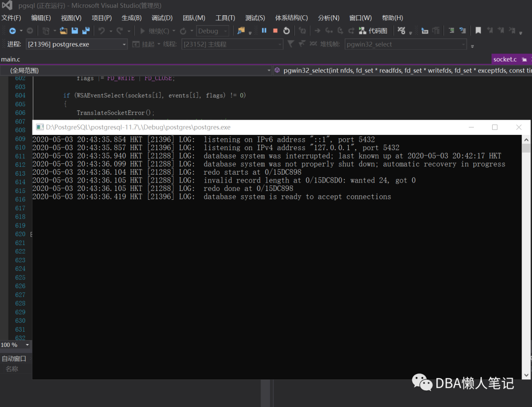Click Continue (继续) debug button
Image resolution: width=532 pixels, height=407 pixels.
(154, 31)
